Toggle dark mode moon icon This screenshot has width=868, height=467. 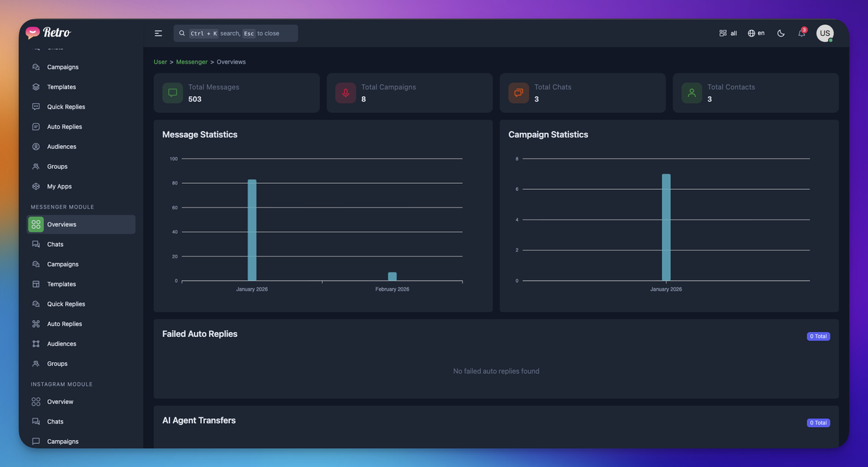pyautogui.click(x=781, y=33)
